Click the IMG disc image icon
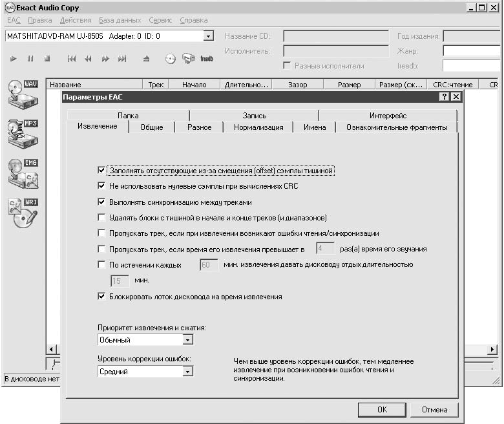 pyautogui.click(x=23, y=173)
